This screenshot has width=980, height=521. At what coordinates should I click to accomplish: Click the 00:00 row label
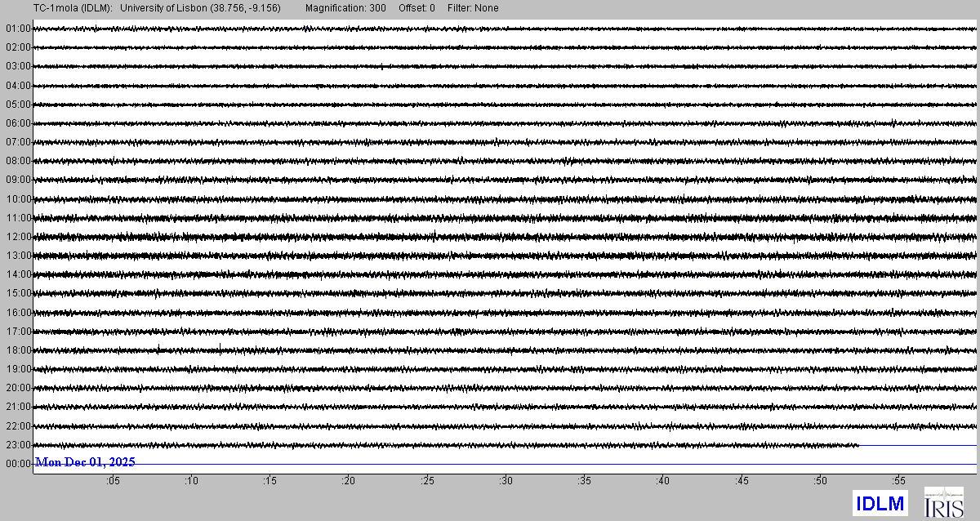click(17, 464)
